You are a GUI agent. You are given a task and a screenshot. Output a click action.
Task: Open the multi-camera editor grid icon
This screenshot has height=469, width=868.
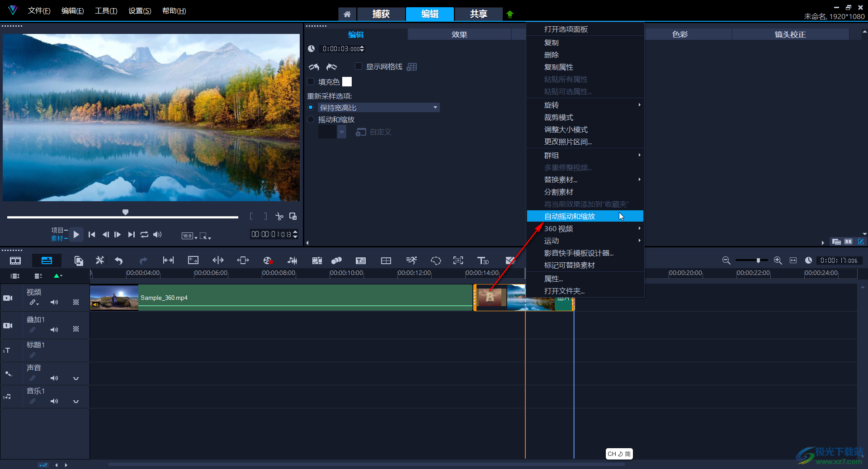point(386,261)
